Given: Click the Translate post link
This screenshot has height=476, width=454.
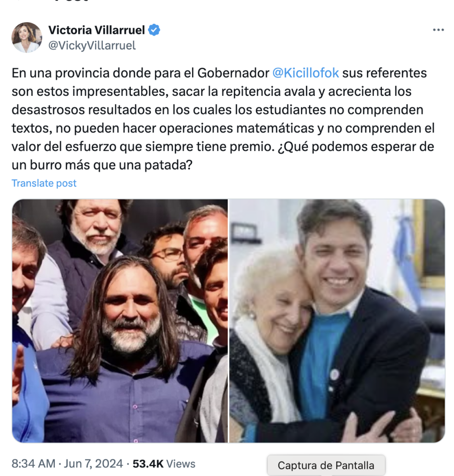Looking at the screenshot, I should coord(44,183).
